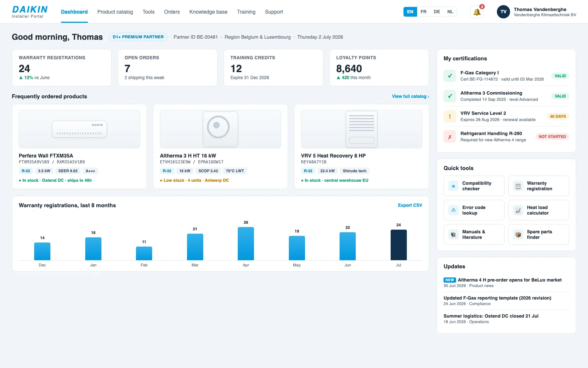Click the Feb bar in warranty chart

pos(144,253)
